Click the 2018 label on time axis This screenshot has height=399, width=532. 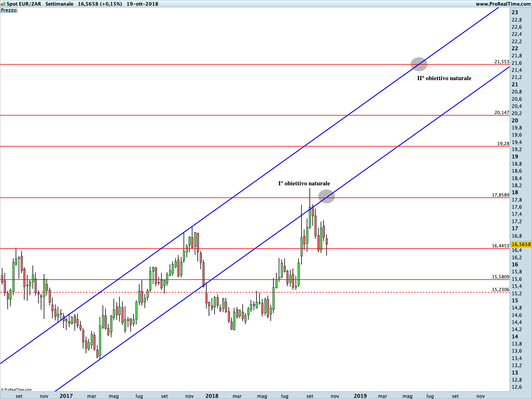click(212, 396)
